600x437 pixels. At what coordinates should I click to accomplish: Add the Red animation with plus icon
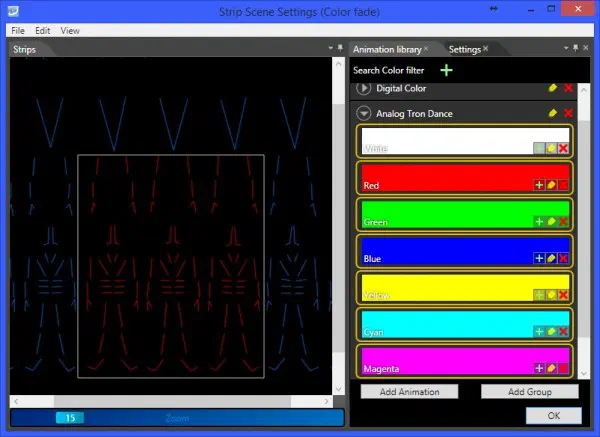(x=539, y=185)
